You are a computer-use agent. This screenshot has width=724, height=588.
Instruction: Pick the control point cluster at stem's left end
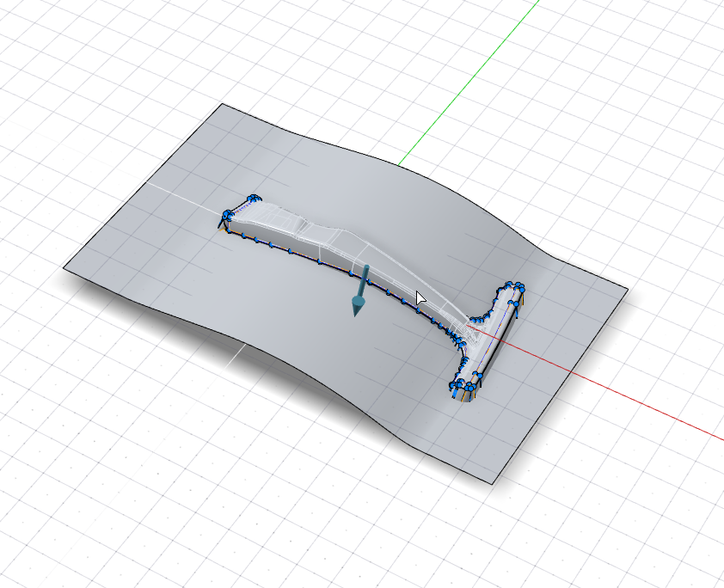[x=228, y=216]
